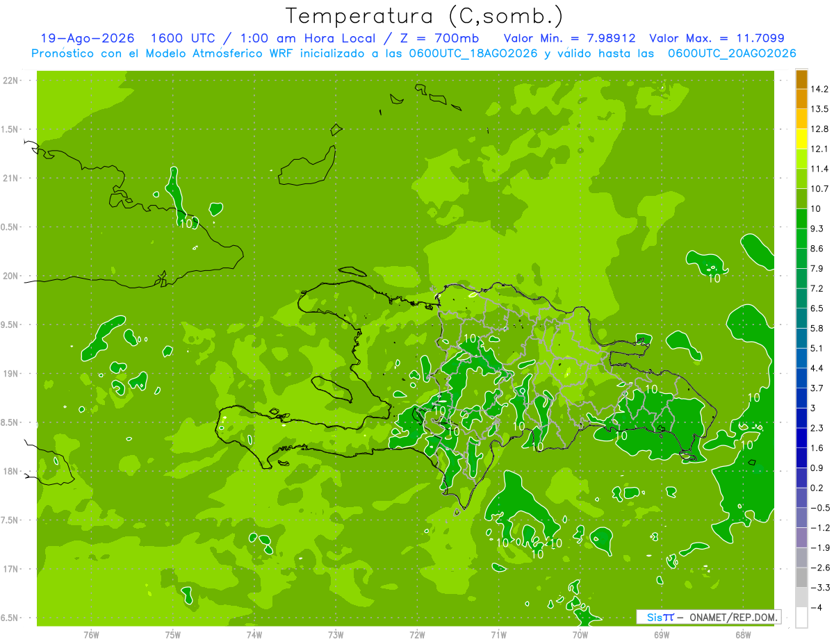Click the '70W' longitude label
The height and width of the screenshot is (644, 834).
tap(580, 635)
